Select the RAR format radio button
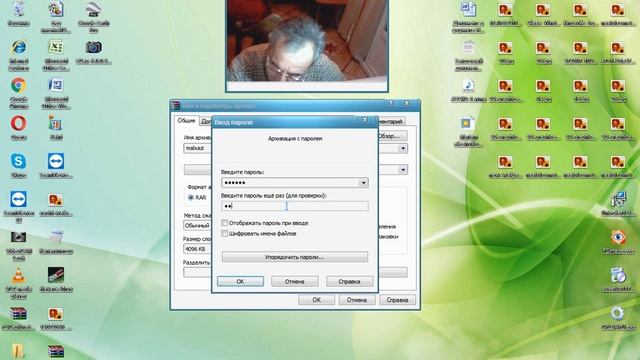This screenshot has height=360, width=640. click(x=191, y=198)
